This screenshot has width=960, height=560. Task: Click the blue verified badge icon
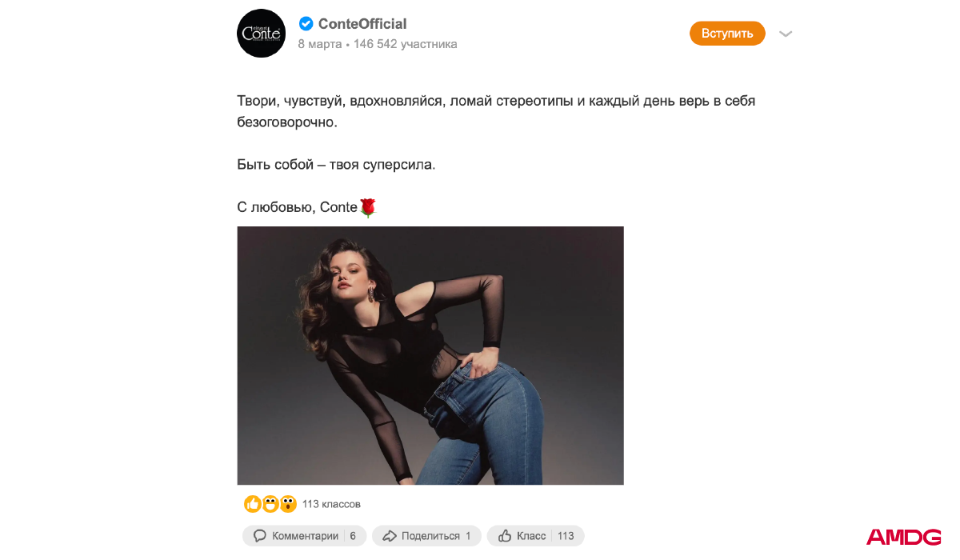pyautogui.click(x=306, y=24)
